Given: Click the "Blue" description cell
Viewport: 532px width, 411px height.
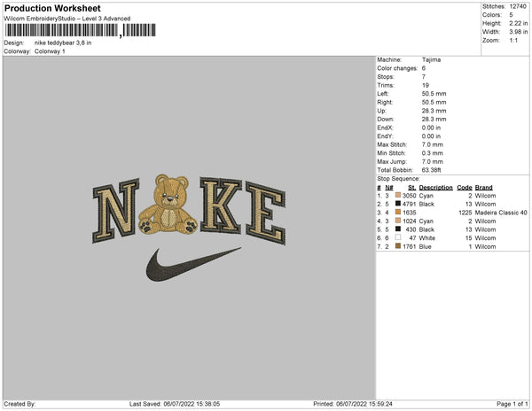Looking at the screenshot, I should (x=425, y=246).
